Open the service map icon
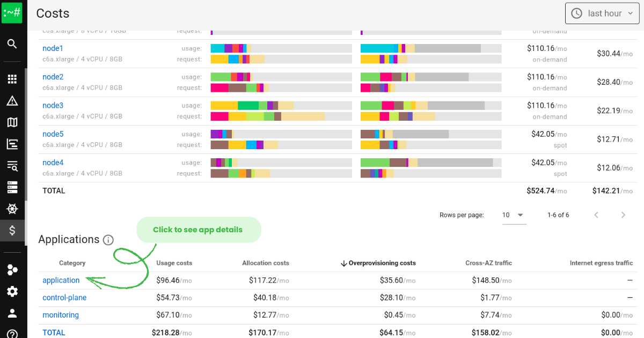Viewport: 644px width, 338px height. tap(12, 122)
